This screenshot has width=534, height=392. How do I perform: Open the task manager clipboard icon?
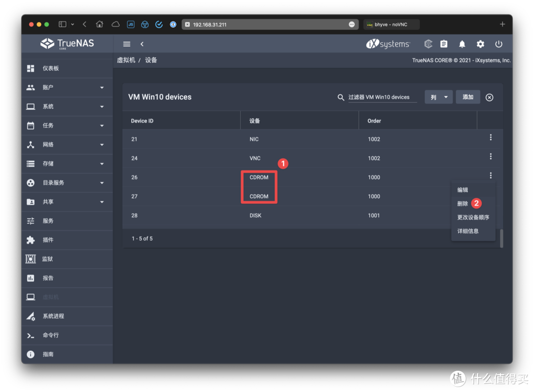[x=444, y=44]
